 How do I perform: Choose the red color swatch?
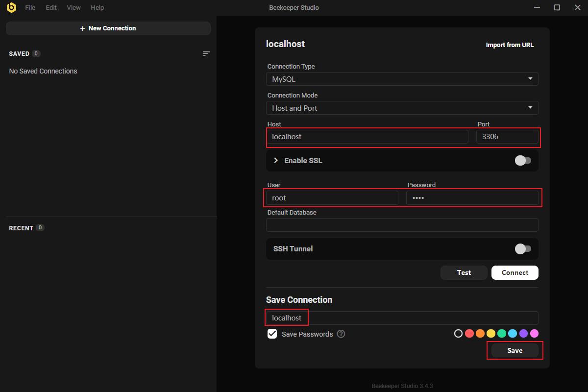[469, 333]
